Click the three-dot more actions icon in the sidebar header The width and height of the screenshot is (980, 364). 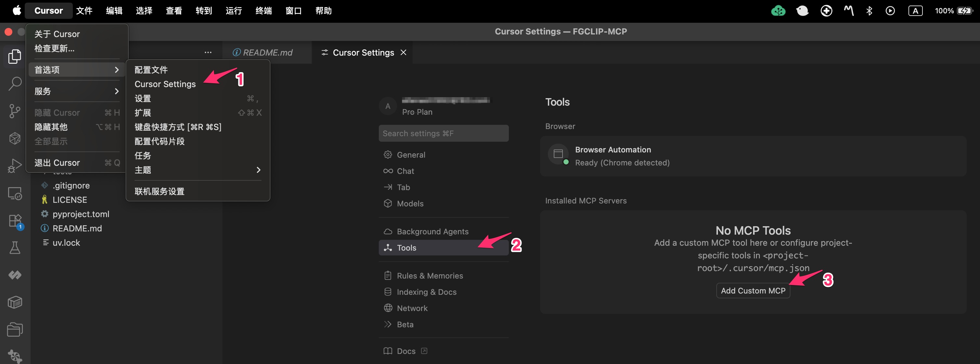208,53
